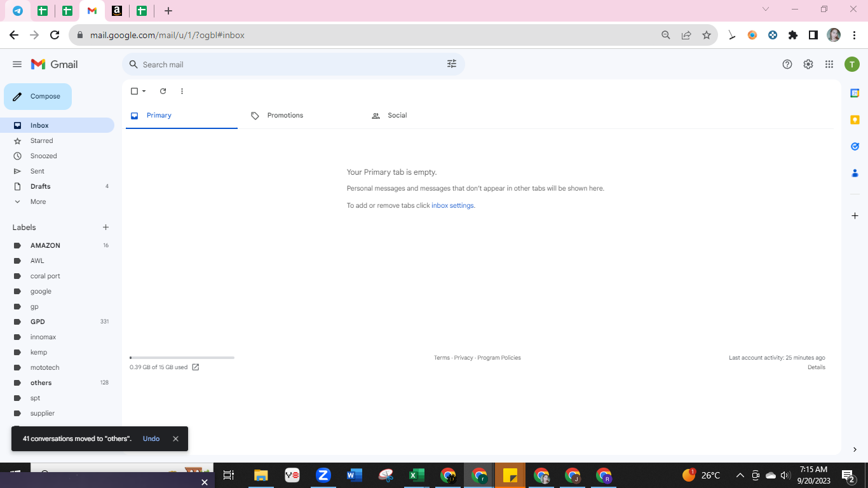Open the Gmail main menu hamburger
The width and height of the screenshot is (868, 488).
[17, 64]
